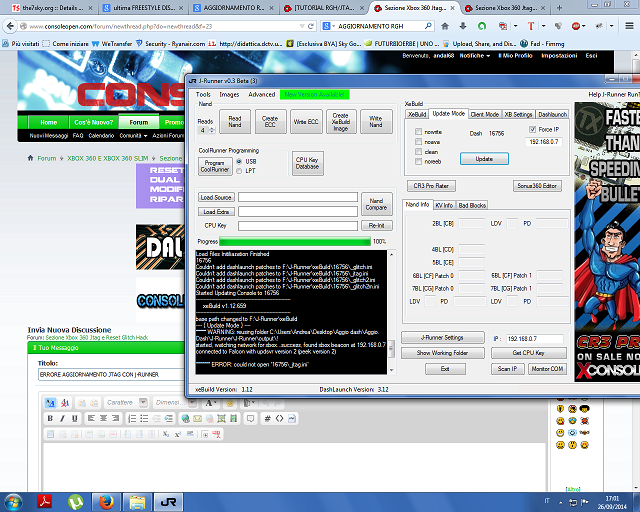
Task: Switch to the Client Mode tab
Action: coord(484,114)
